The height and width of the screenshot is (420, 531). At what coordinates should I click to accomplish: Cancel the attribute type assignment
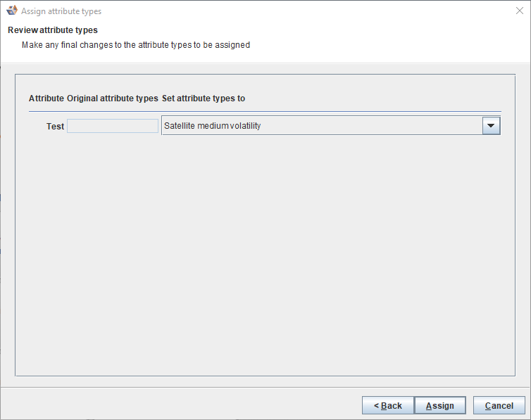[499, 405]
